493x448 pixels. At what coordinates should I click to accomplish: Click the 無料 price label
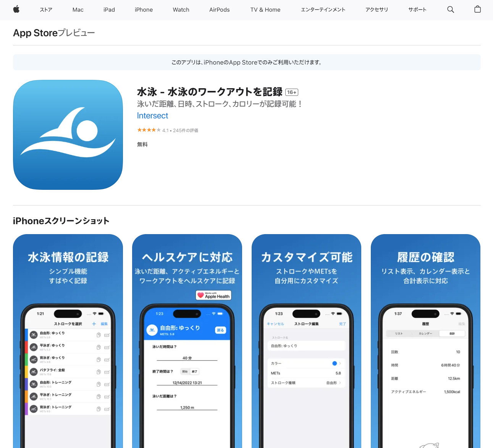(x=142, y=144)
